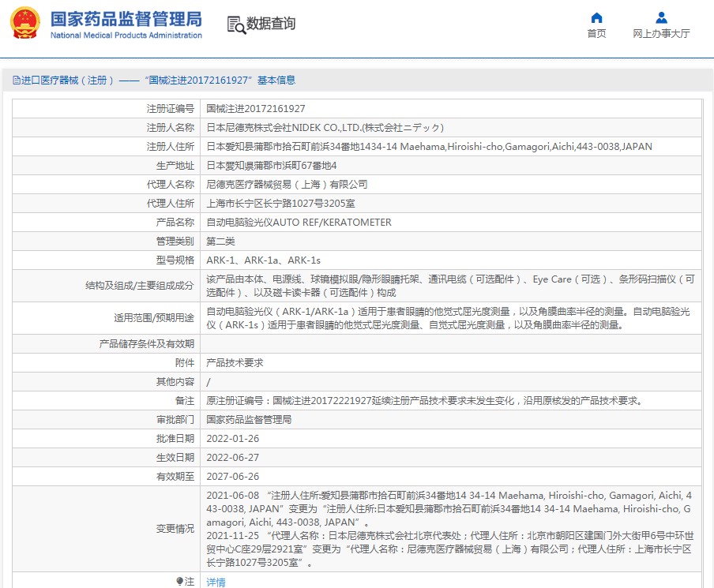The height and width of the screenshot is (588, 714).
Task: Click the 适用范围/预期用途 description text
Action: click(448, 318)
